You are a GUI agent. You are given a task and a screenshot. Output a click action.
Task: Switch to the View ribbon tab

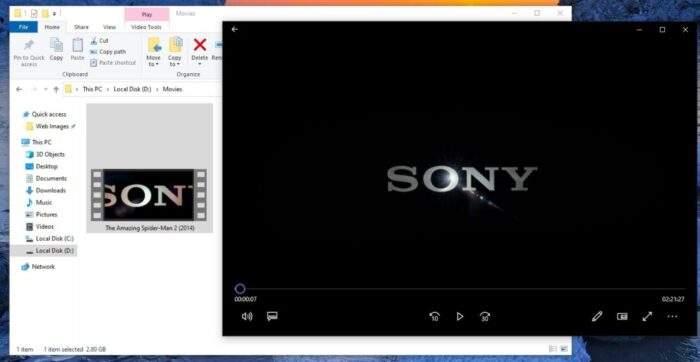tap(109, 27)
